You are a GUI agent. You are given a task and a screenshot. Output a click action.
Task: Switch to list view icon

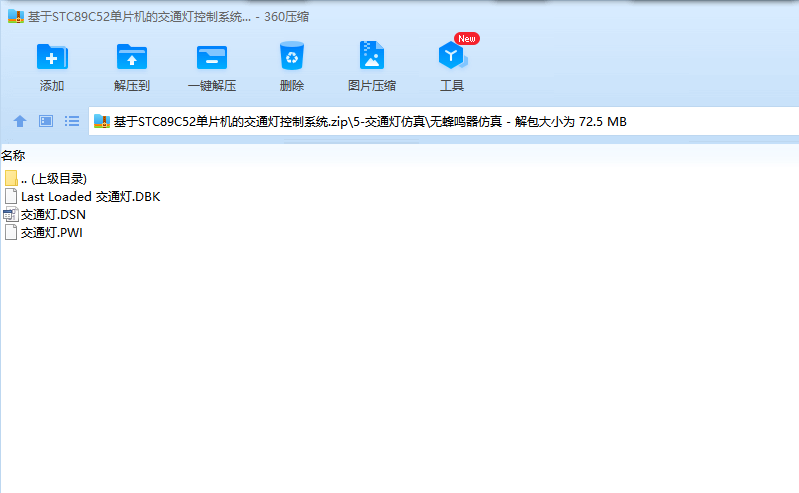click(x=72, y=121)
